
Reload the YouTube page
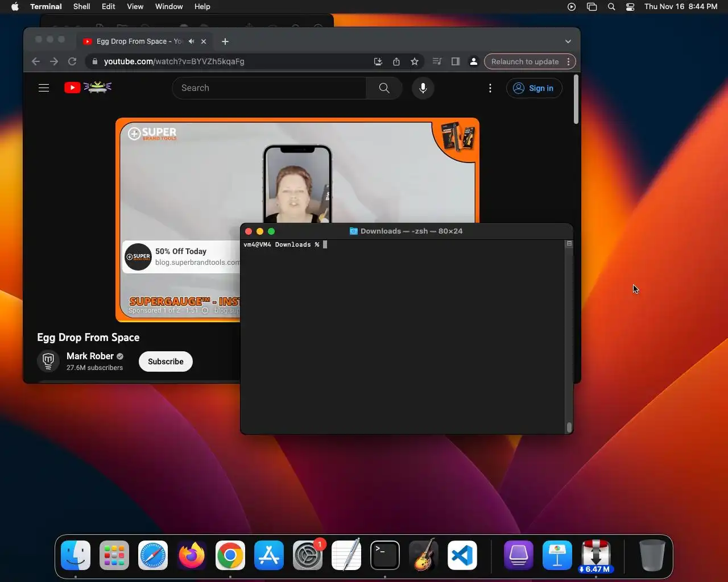point(72,61)
